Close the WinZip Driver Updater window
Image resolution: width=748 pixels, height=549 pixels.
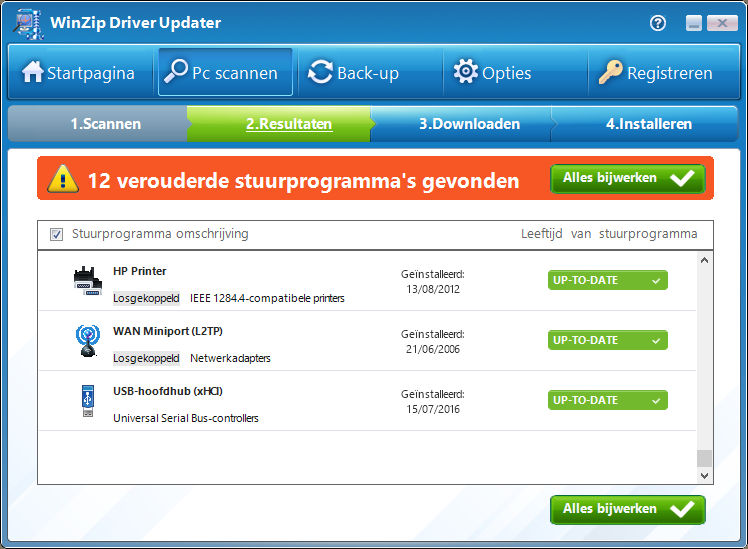722,23
